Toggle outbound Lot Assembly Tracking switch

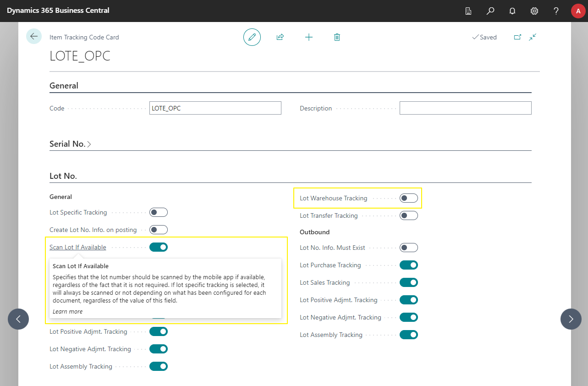409,335
